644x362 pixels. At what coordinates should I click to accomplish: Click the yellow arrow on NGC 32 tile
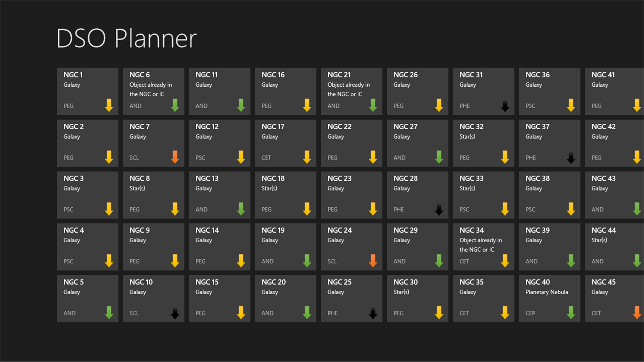click(x=505, y=157)
